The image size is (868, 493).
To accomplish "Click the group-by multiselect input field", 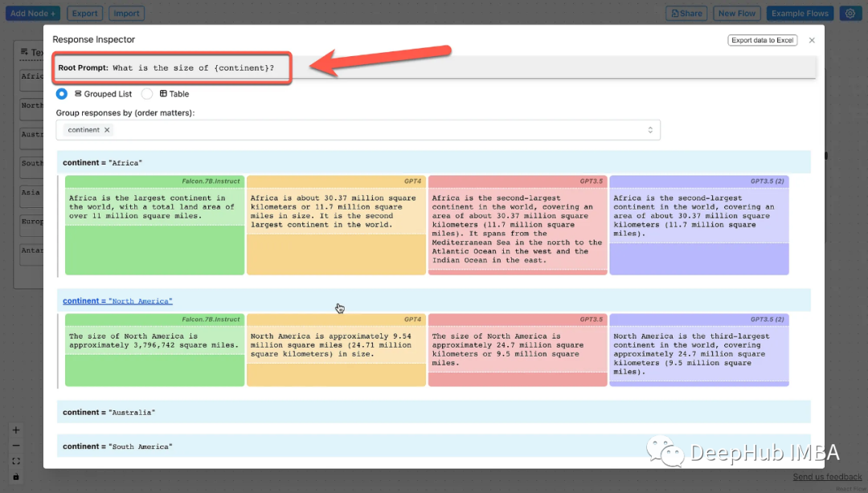I will coord(358,130).
